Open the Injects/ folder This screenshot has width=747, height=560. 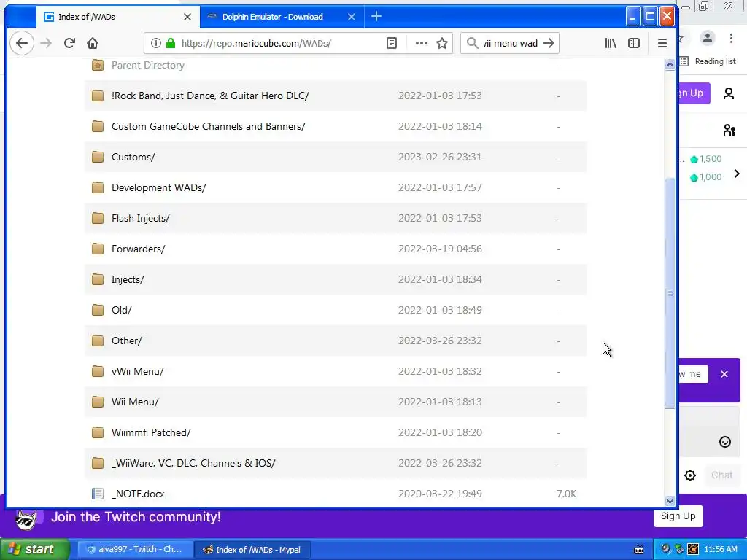(x=128, y=279)
